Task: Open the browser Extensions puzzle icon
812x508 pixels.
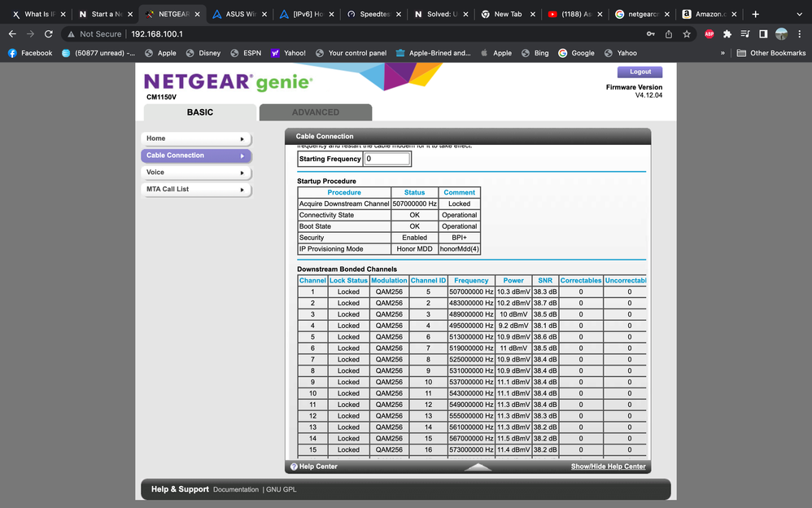Action: 727,34
